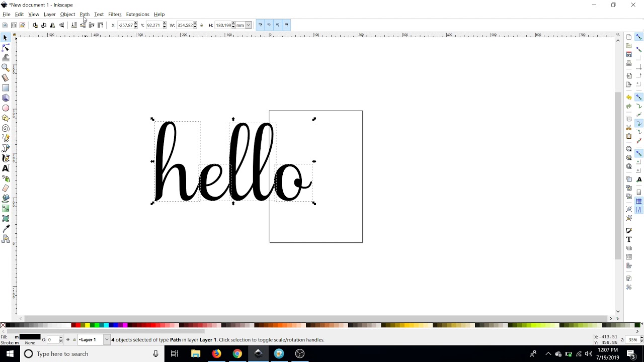Select the Text tool in the toolbox
The height and width of the screenshot is (362, 644).
(x=6, y=168)
